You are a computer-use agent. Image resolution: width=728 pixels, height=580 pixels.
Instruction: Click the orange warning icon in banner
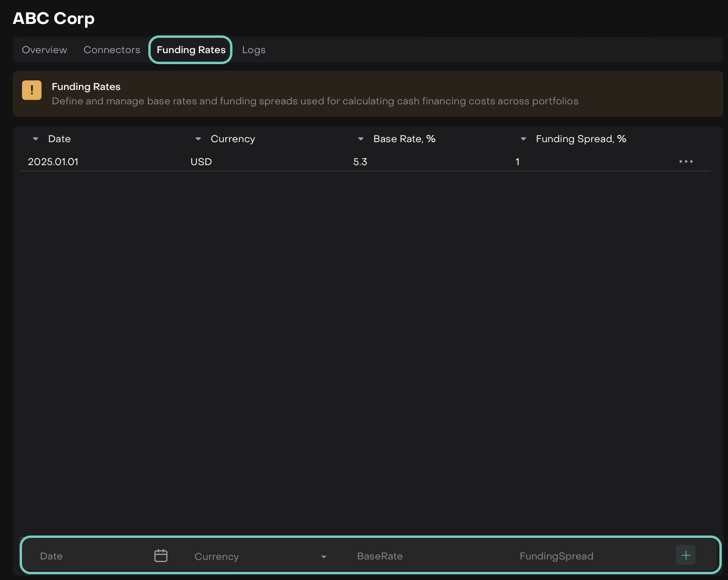click(32, 90)
